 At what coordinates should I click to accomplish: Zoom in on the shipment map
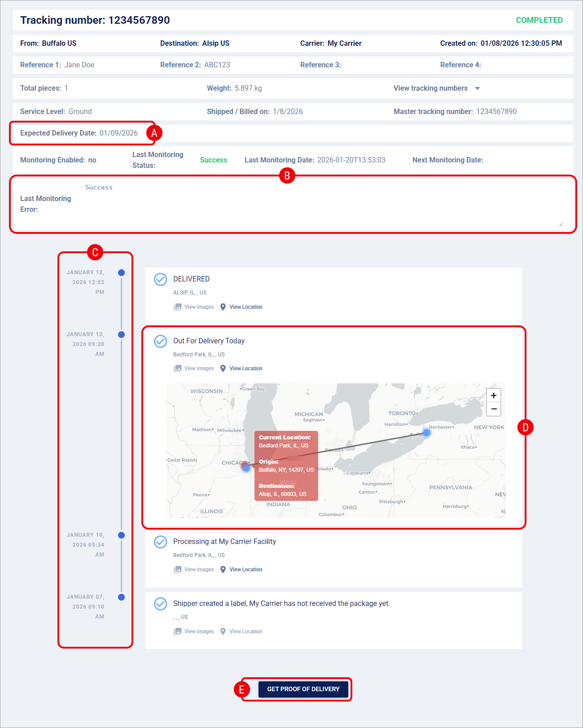(494, 395)
